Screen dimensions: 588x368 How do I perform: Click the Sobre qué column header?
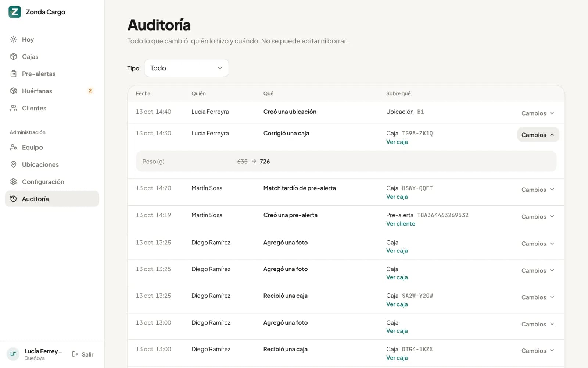(398, 93)
